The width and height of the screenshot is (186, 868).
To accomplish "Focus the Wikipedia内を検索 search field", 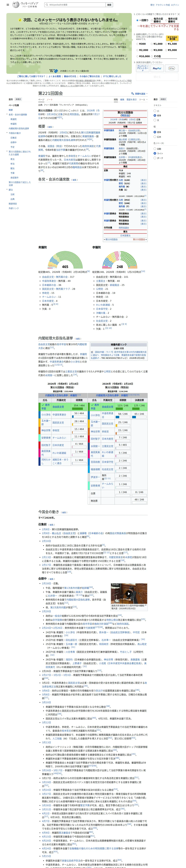I will (x=75, y=5).
